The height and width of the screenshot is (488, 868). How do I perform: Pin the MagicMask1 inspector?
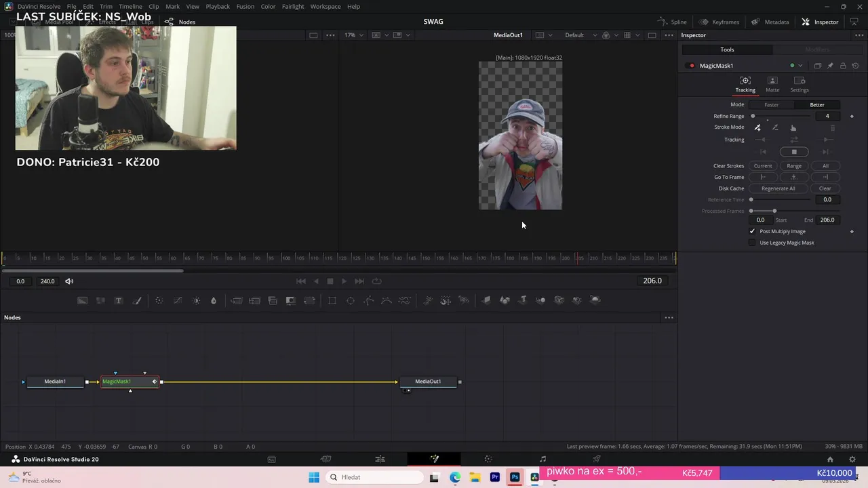click(830, 66)
